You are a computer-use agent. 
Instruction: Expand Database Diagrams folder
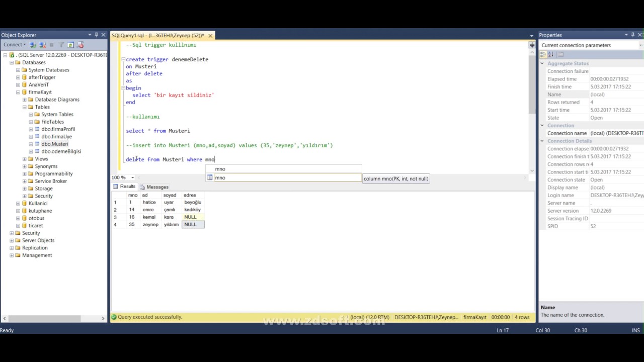(x=24, y=100)
